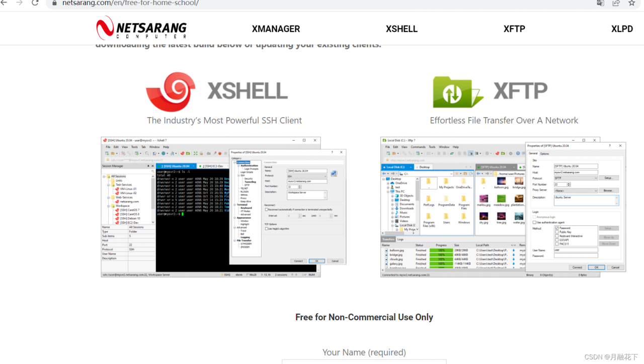This screenshot has height=364, width=644.
Task: Click the bridge.jpg transfer progress bar in Xftp
Action: tap(441, 254)
